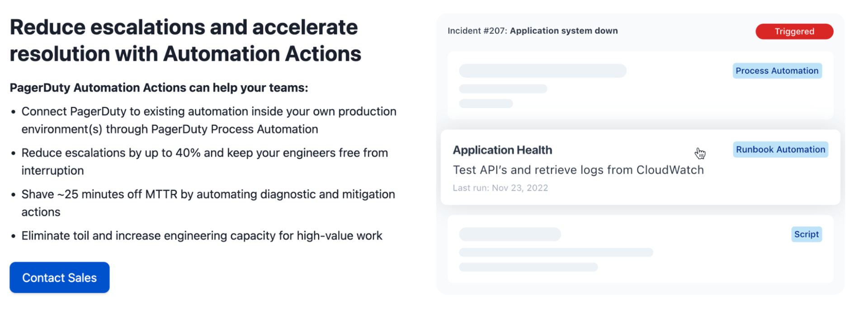Click the Eliminate toil bullet point
This screenshot has width=868, height=321.
(x=202, y=236)
